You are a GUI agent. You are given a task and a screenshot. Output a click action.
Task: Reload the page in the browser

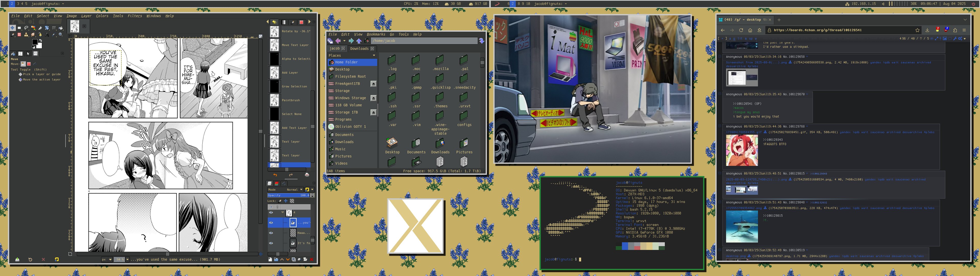tap(741, 30)
